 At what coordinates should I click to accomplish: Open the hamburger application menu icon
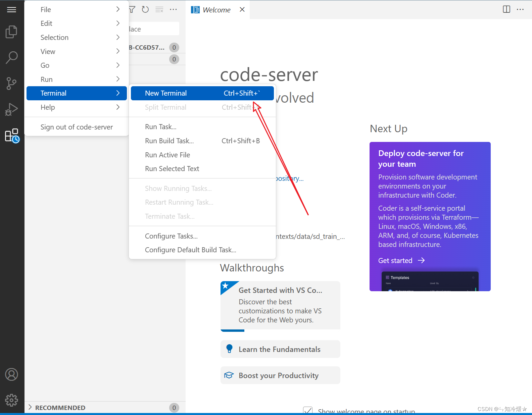(12, 10)
